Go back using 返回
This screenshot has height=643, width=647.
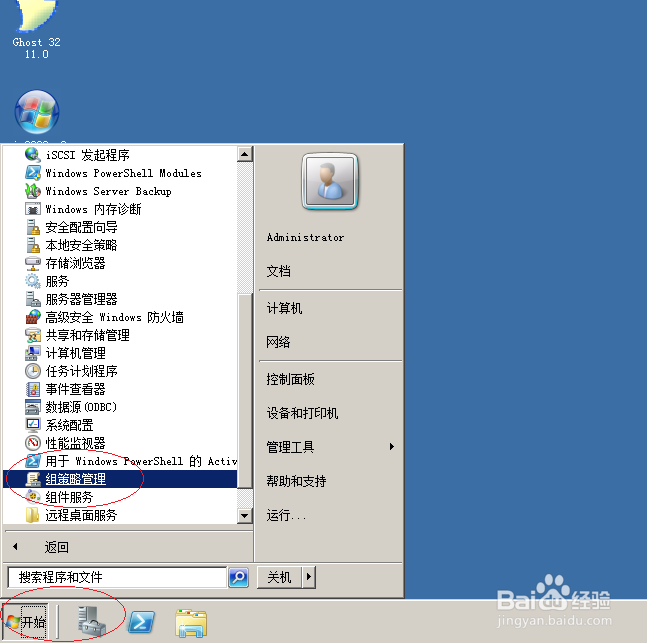click(57, 547)
